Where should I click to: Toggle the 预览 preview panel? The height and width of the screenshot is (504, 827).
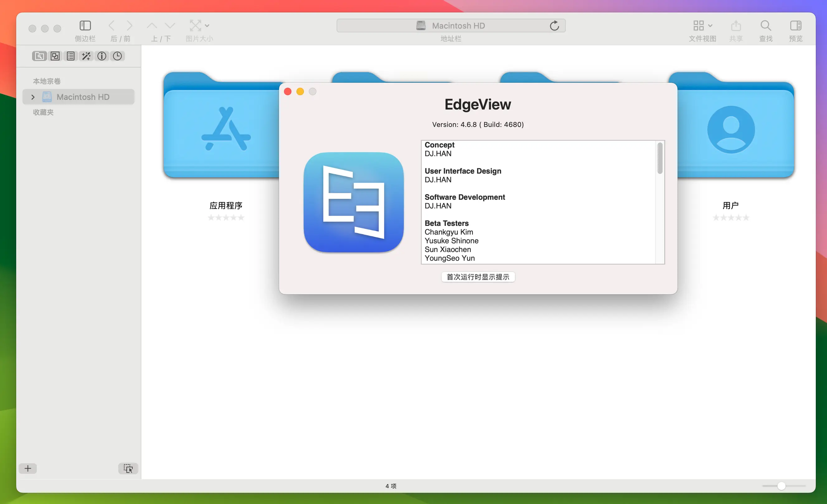[x=796, y=26]
